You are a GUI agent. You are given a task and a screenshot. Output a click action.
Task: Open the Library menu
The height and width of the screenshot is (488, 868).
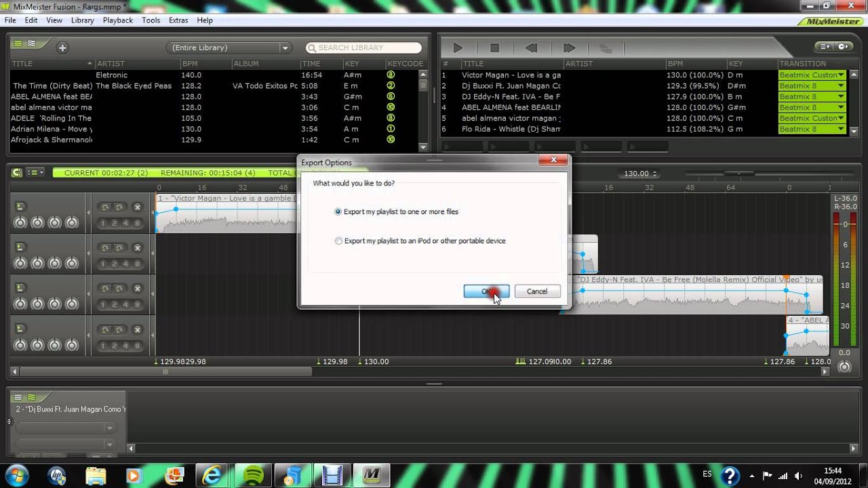pyautogui.click(x=83, y=20)
